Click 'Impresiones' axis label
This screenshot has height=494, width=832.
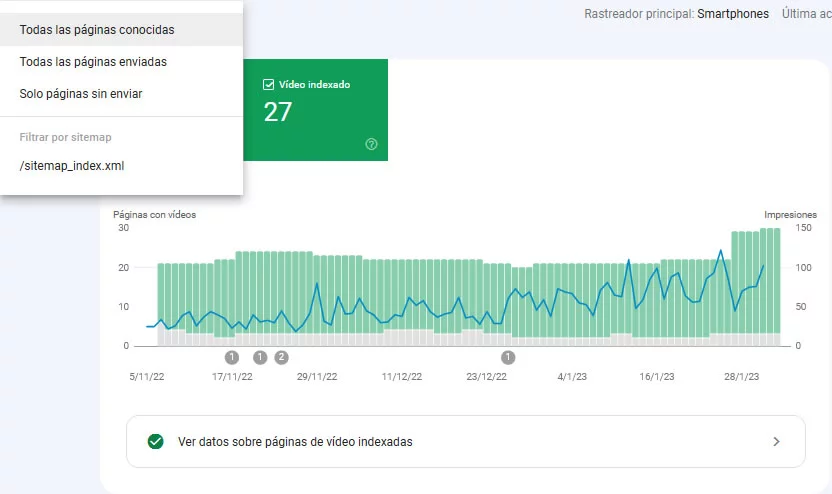[x=790, y=214]
